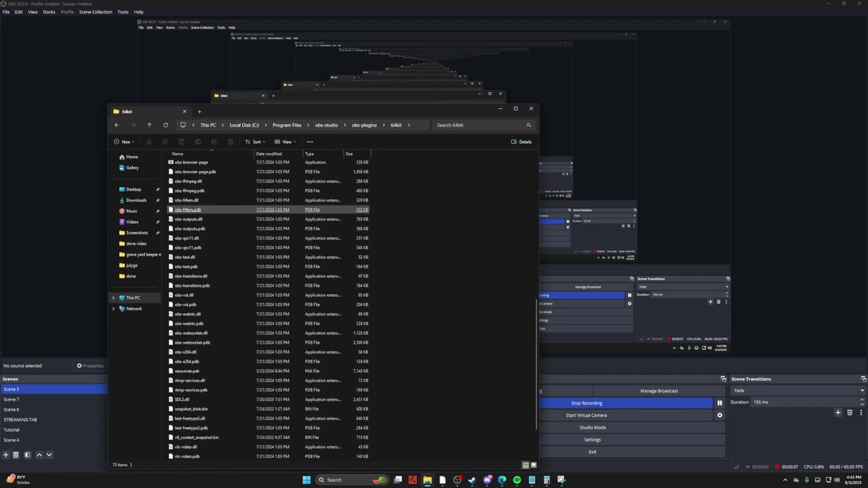Click the Share icon in Explorer toolbar
This screenshot has height=488, width=868.
point(214,142)
